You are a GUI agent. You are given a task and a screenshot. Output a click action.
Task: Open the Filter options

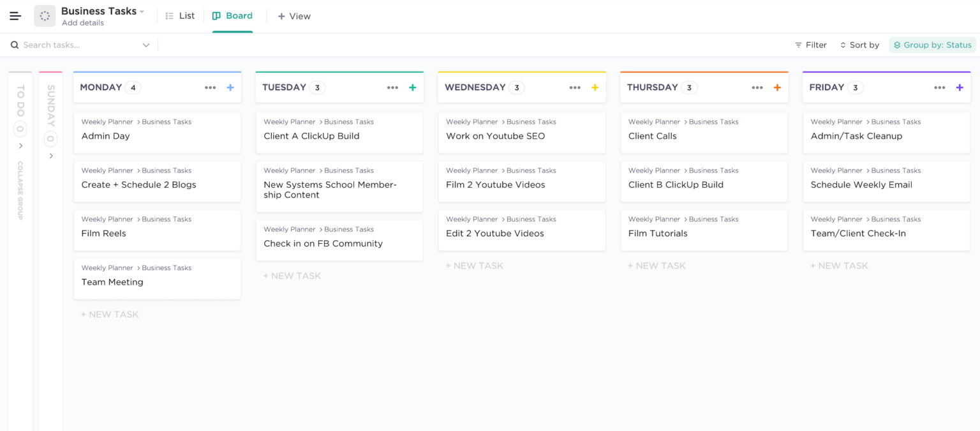click(811, 45)
